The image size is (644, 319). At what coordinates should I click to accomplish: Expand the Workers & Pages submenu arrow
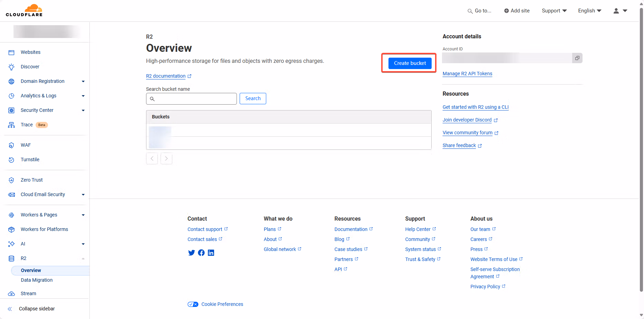(83, 215)
